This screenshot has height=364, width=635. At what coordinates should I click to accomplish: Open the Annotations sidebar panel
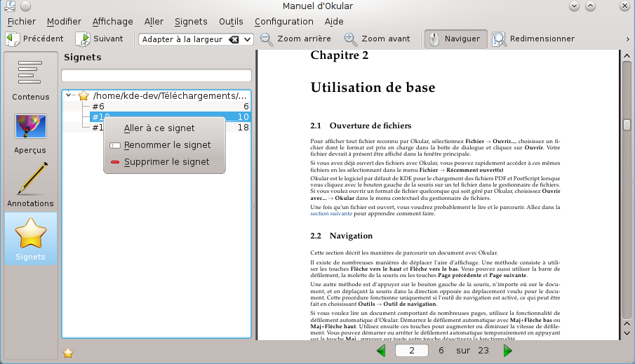pyautogui.click(x=31, y=185)
